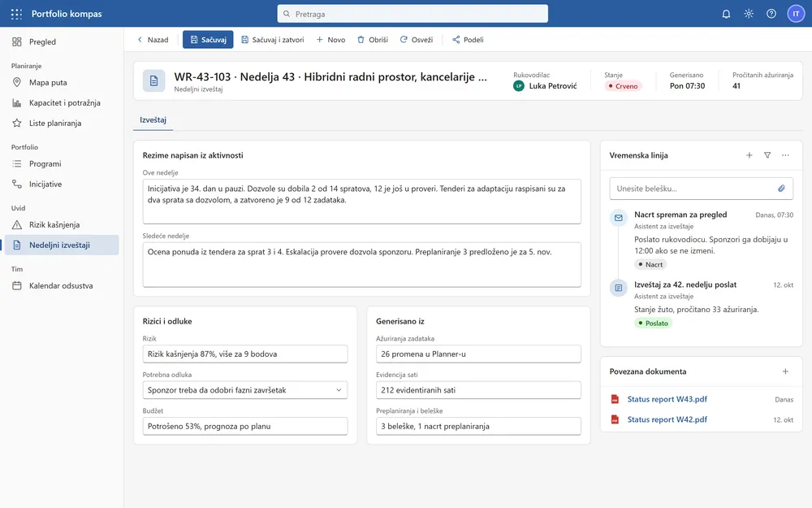Click the Nacrt spreman mail icon
This screenshot has height=508, width=812.
click(618, 218)
